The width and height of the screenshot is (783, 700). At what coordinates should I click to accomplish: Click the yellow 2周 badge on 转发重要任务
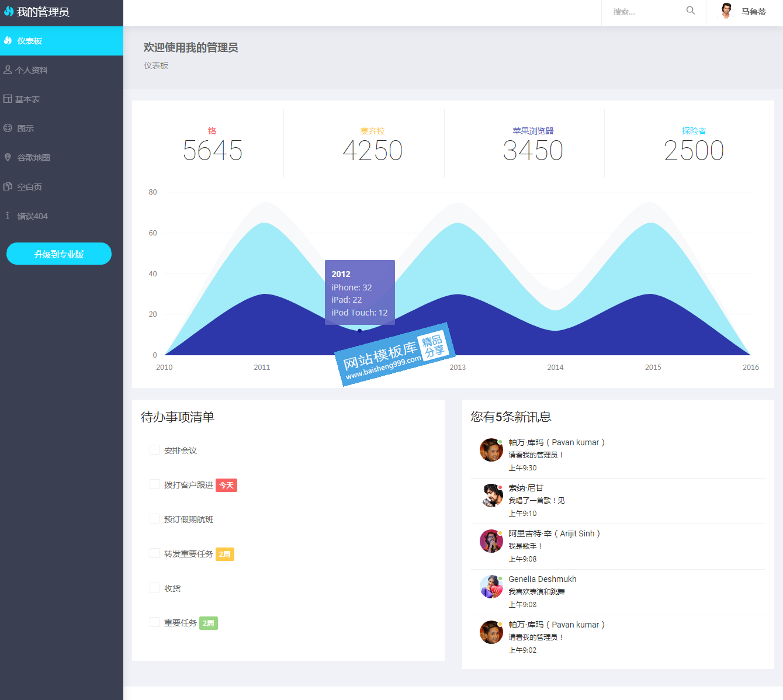[225, 554]
